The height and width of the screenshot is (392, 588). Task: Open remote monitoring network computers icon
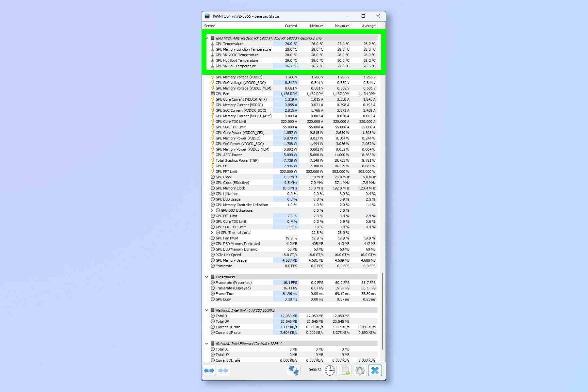pos(294,370)
